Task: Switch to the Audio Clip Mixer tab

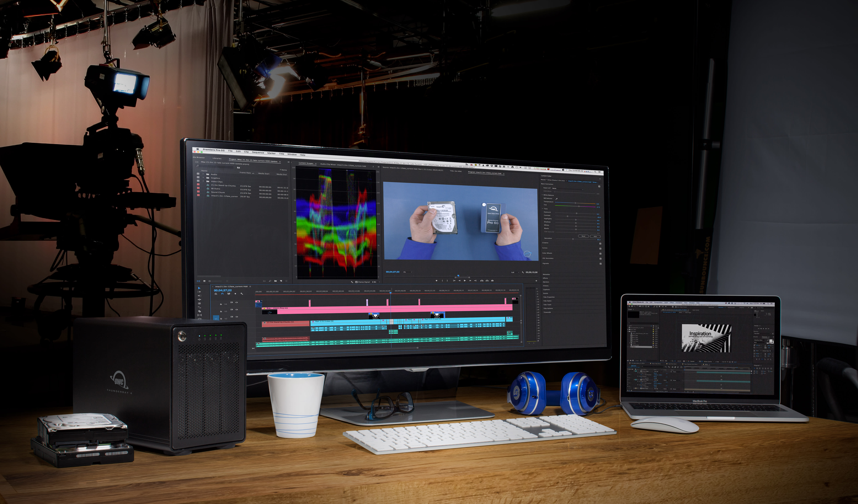Action: (x=343, y=165)
